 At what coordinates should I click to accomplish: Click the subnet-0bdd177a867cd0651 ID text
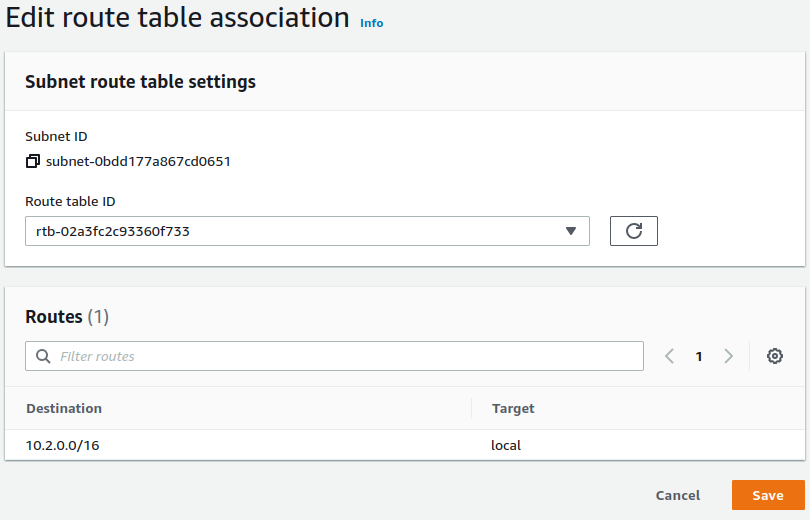138,161
